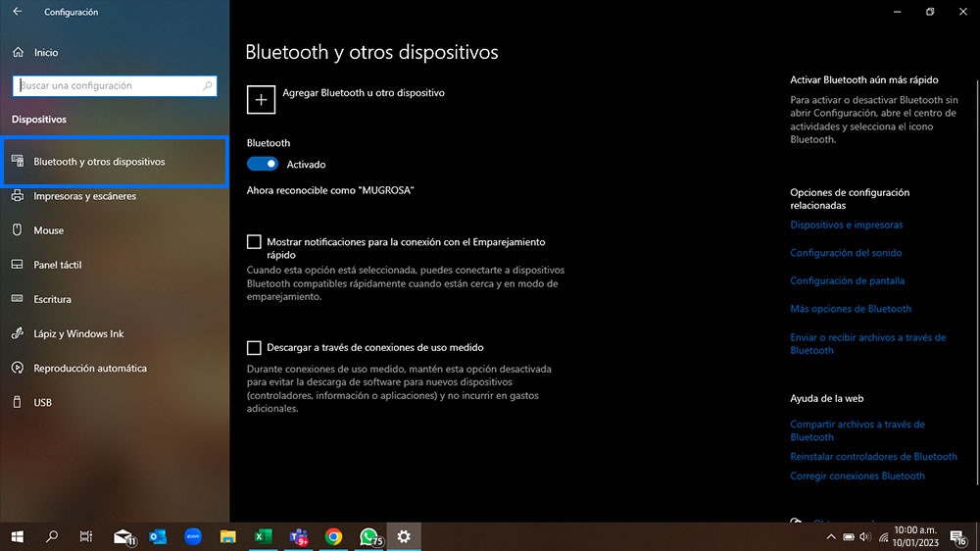Enable notifications for Emparejamiento rápido checkbox
Viewport: 980px width, 551px height.
point(255,242)
